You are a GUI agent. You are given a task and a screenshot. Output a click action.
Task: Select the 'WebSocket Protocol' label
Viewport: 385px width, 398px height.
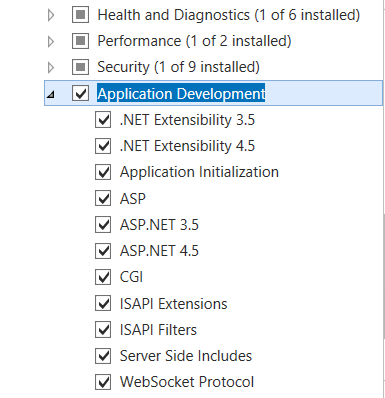(187, 382)
